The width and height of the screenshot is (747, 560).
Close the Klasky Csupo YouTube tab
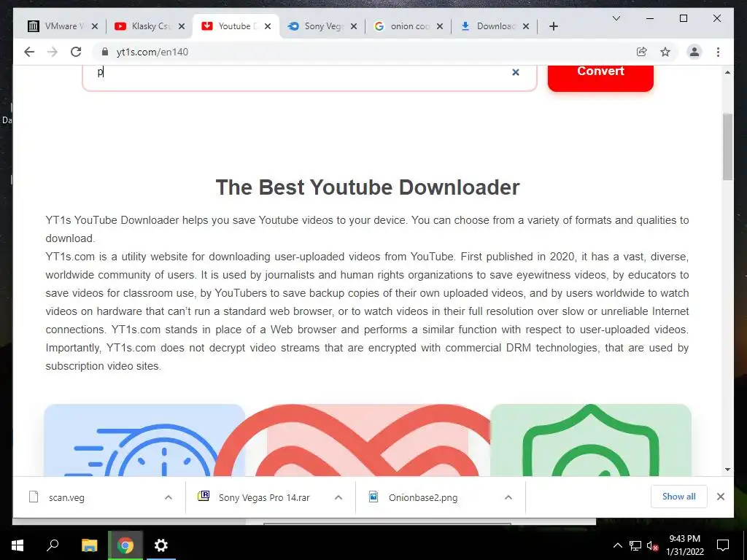pyautogui.click(x=181, y=26)
